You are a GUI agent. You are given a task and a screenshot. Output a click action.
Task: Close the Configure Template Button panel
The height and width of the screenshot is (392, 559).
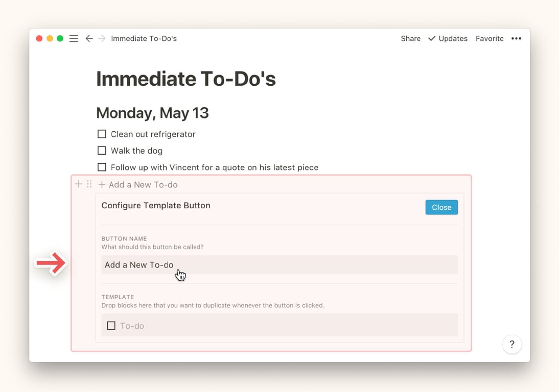pyautogui.click(x=441, y=207)
